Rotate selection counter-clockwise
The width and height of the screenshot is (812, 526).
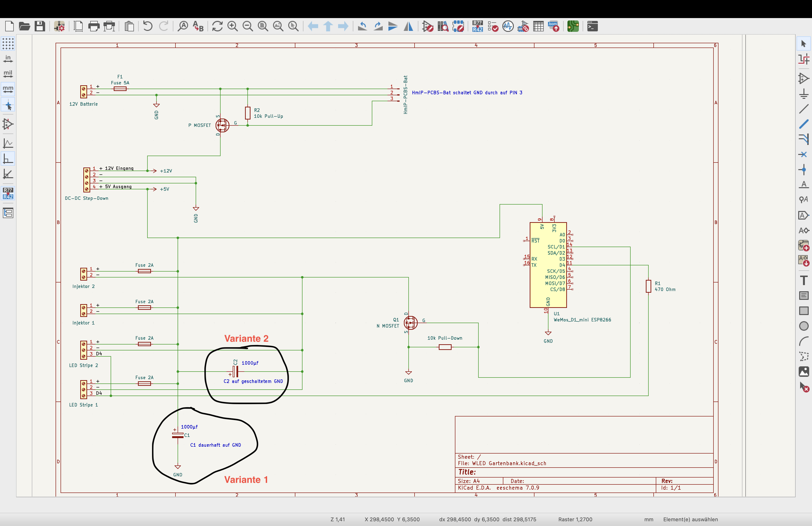pyautogui.click(x=362, y=26)
